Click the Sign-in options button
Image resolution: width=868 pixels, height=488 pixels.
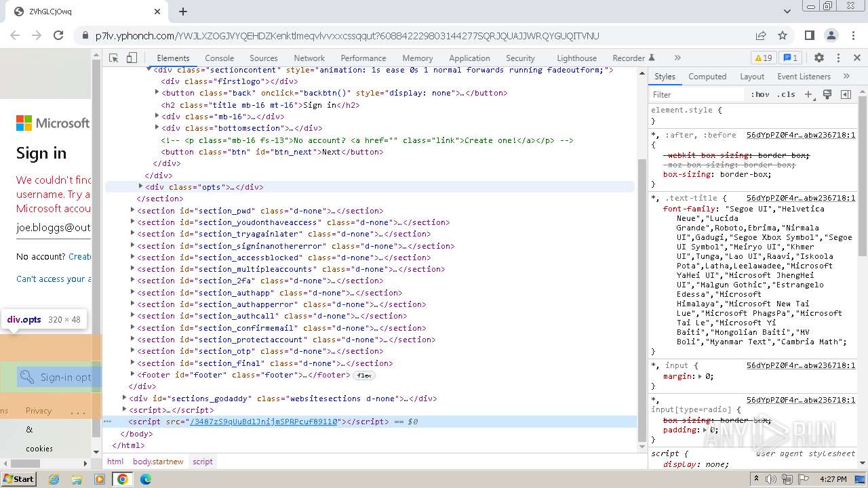(58, 378)
